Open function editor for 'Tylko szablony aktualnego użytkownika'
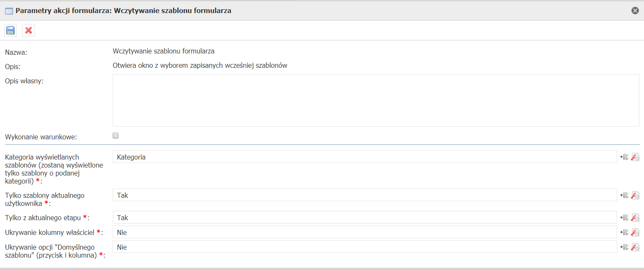Image resolution: width=644 pixels, height=269 pixels. 635,195
